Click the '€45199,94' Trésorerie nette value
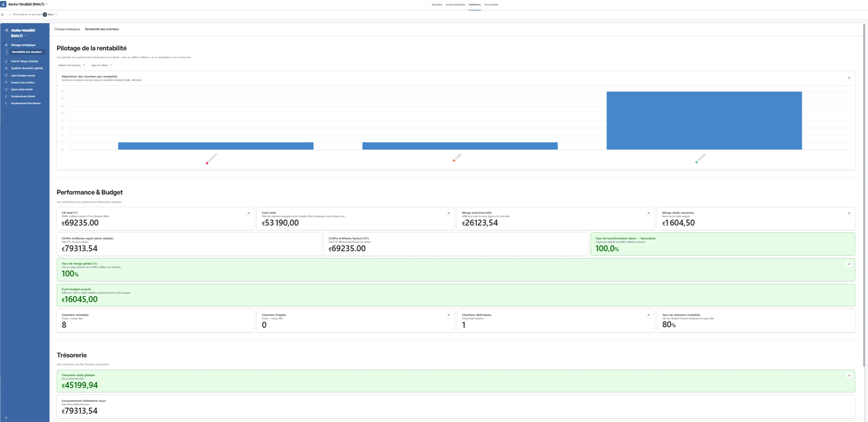Screen dimensions: 868x422 click(80, 385)
